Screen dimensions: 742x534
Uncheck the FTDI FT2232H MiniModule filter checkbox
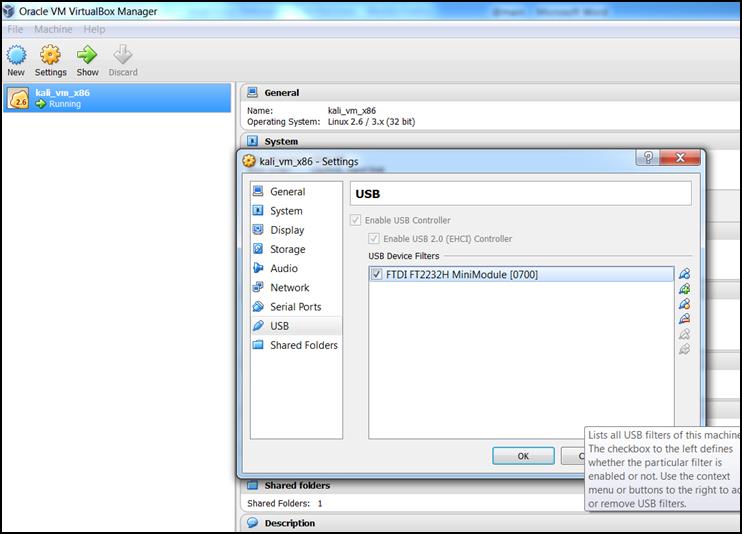(376, 275)
